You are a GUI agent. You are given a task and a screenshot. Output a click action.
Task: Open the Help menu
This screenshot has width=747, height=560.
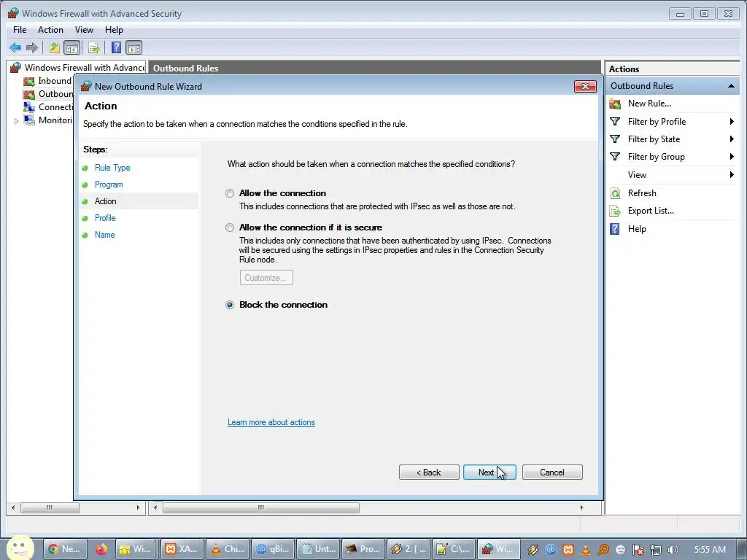pos(114,29)
